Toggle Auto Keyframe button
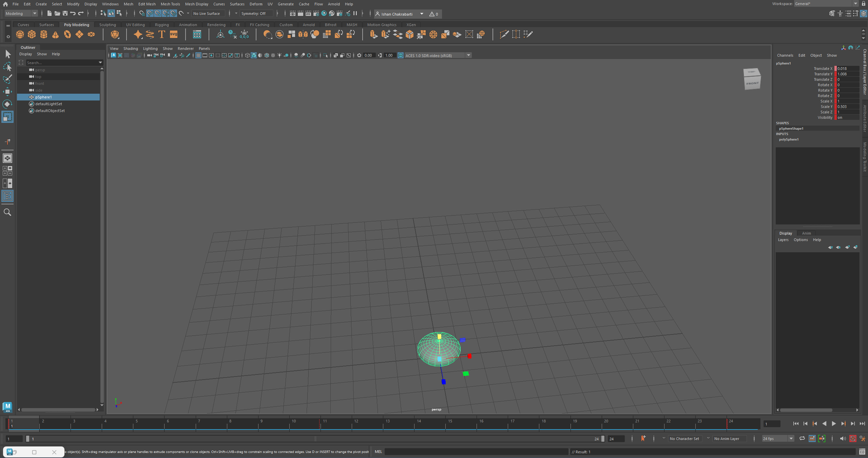This screenshot has width=868, height=458. pos(852,438)
